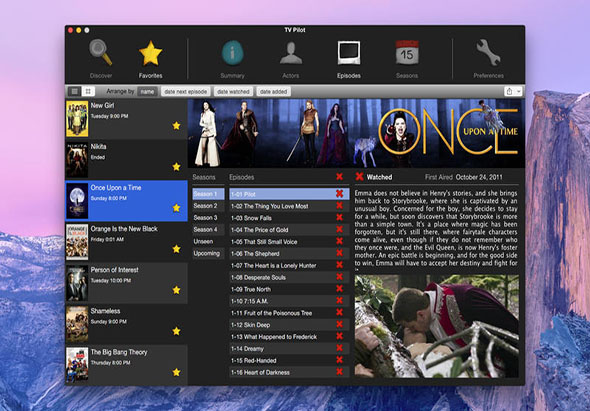The width and height of the screenshot is (590, 411).
Task: Open the Actors silhouette icon
Action: coord(291,53)
